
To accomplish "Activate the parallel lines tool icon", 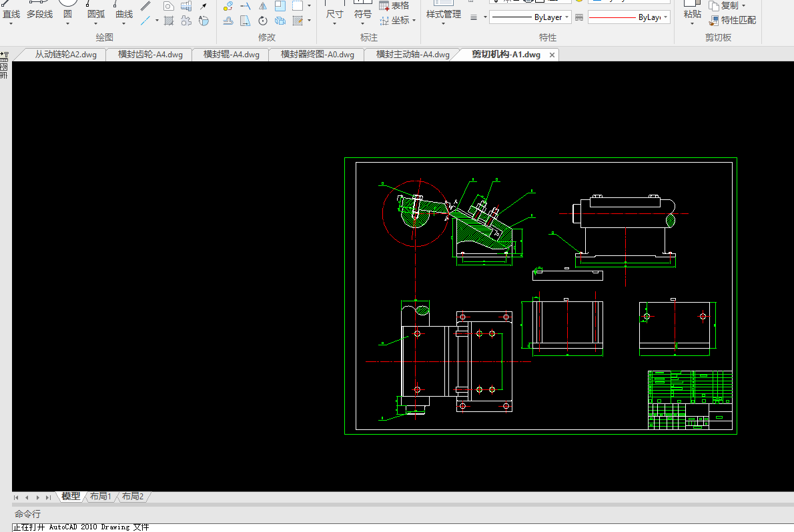I will 146,5.
